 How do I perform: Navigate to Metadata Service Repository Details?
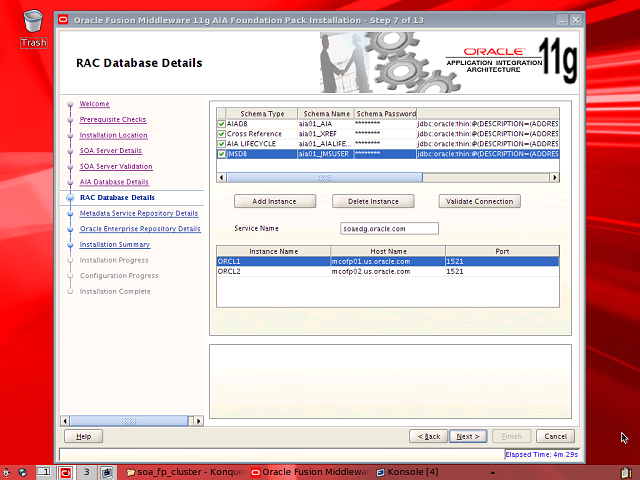[138, 213]
